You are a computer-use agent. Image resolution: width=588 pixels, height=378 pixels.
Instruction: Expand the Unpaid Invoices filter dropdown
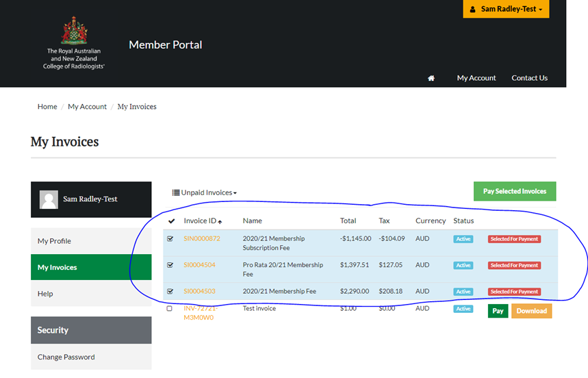(205, 193)
